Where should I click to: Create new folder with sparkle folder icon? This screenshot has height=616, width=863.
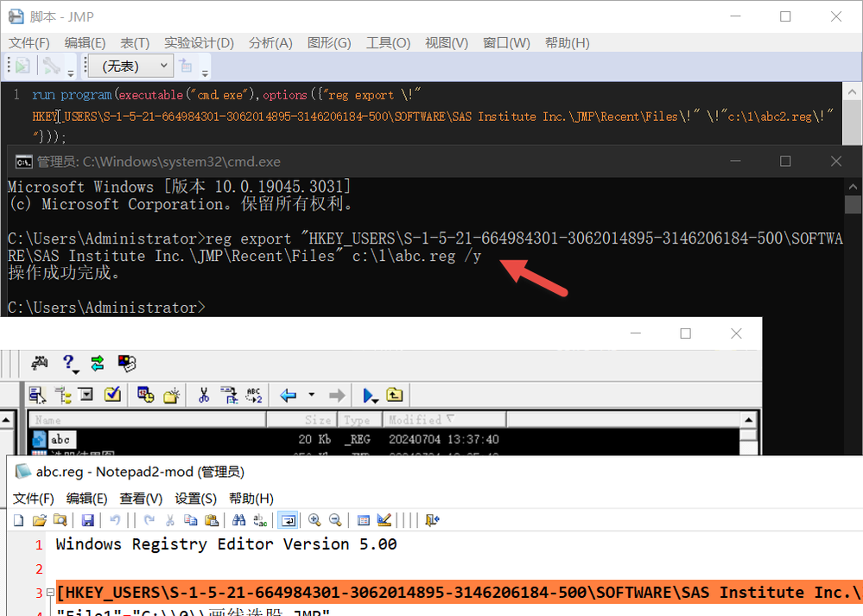pyautogui.click(x=172, y=395)
